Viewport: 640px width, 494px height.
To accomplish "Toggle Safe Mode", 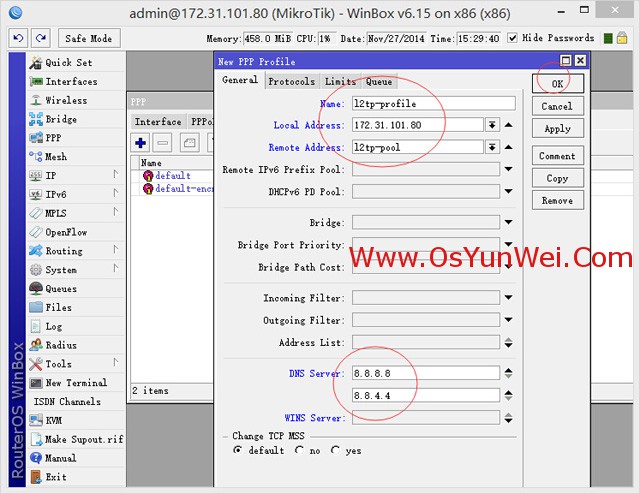I will pos(89,38).
